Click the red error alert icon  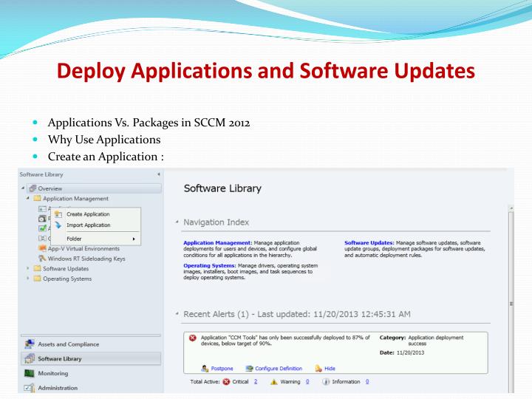click(x=192, y=338)
